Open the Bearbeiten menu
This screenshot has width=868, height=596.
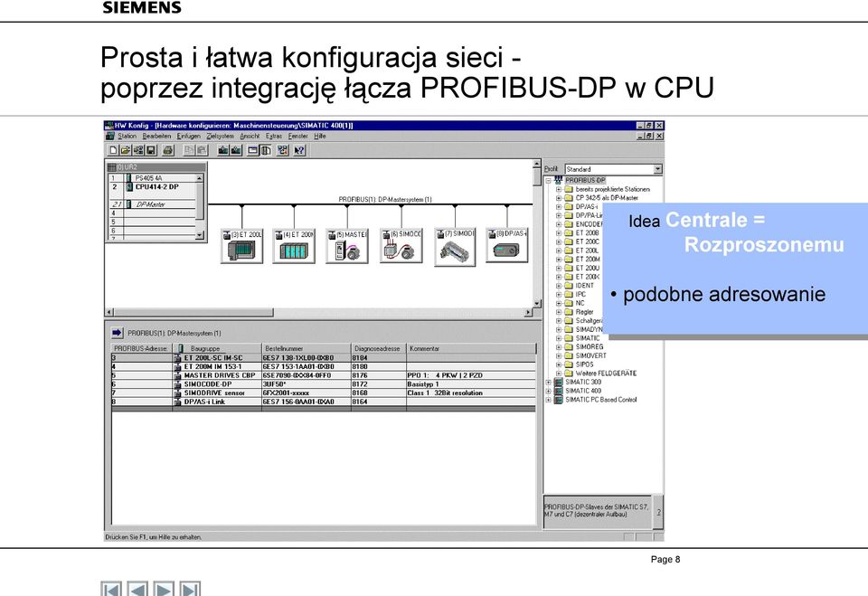156,137
